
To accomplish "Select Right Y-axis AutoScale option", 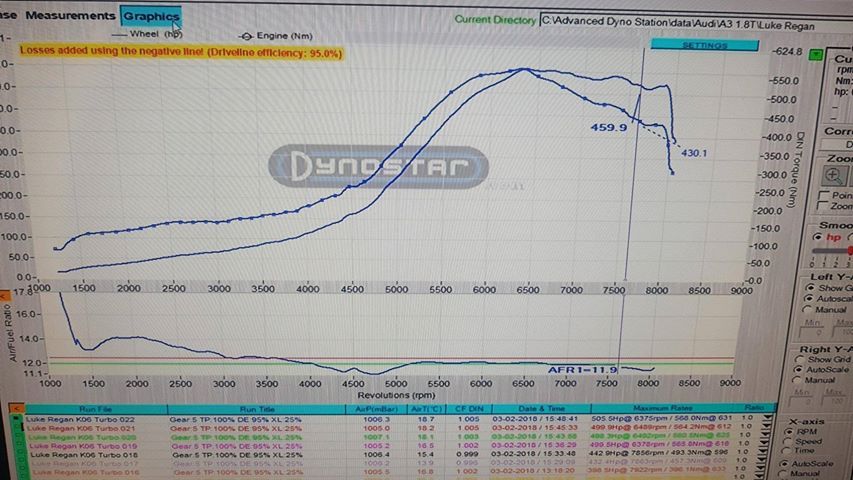I will pos(799,370).
